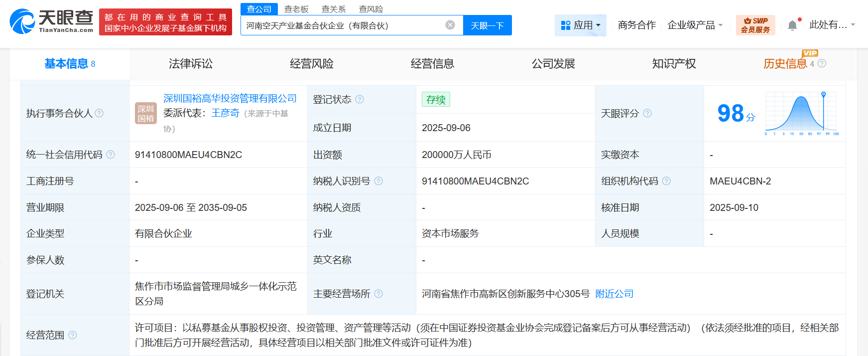Click the 营业期限 value 2025-09-06 至 2035-09-05

coord(191,207)
